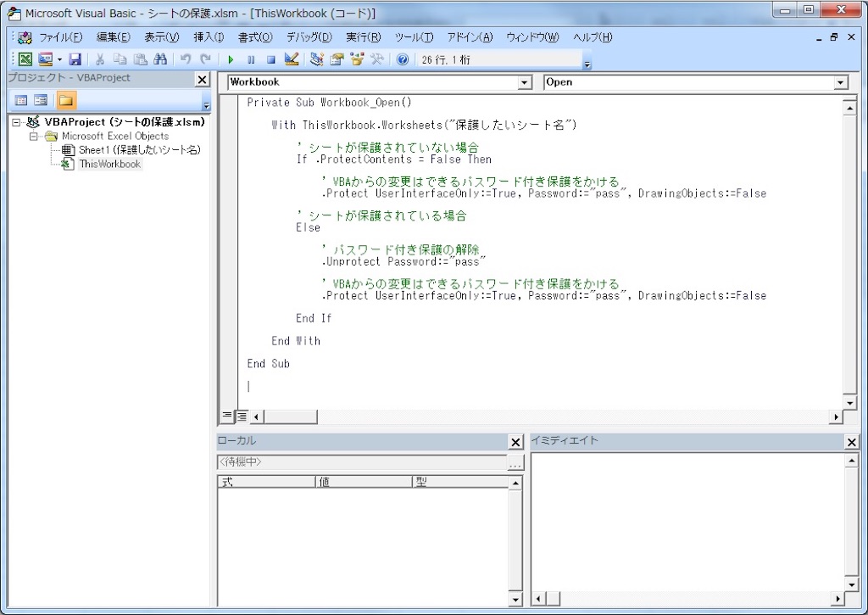
Task: Open the 表示(V) menu
Action: (162, 37)
